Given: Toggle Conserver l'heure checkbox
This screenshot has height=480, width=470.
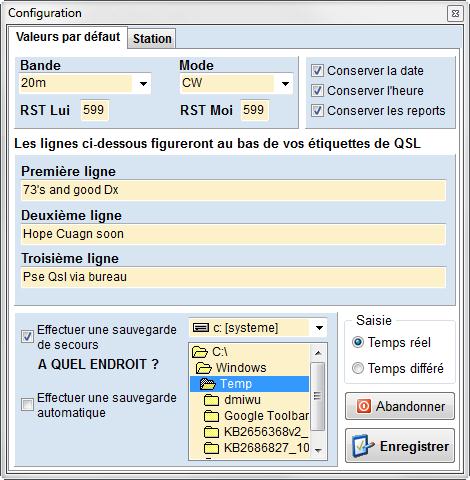Looking at the screenshot, I should (317, 91).
